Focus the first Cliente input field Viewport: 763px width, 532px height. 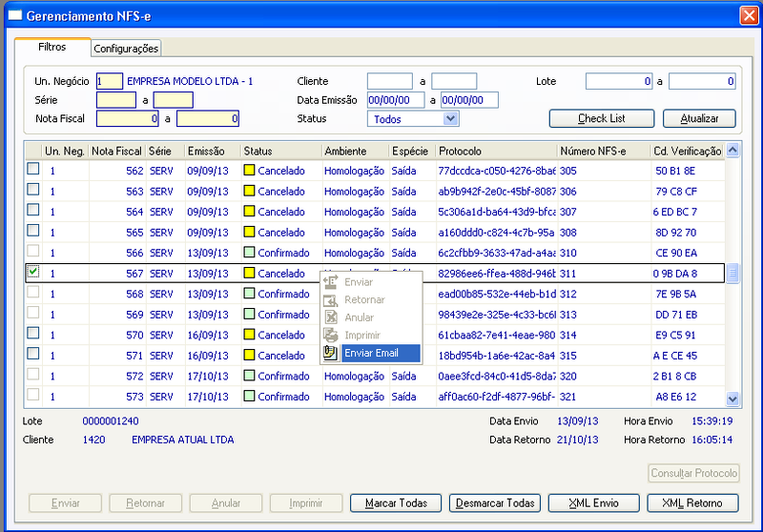pos(390,81)
